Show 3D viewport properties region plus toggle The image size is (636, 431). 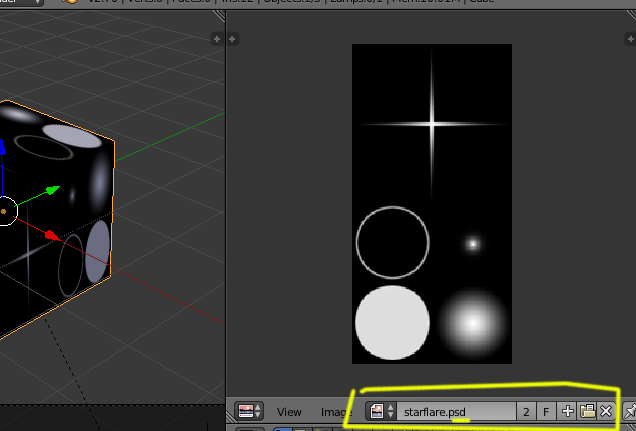pos(217,39)
